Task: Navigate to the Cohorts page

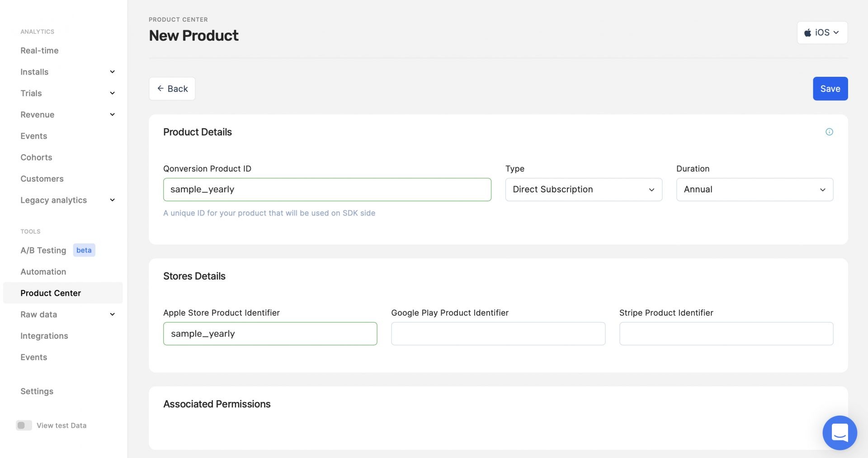Action: pos(36,157)
